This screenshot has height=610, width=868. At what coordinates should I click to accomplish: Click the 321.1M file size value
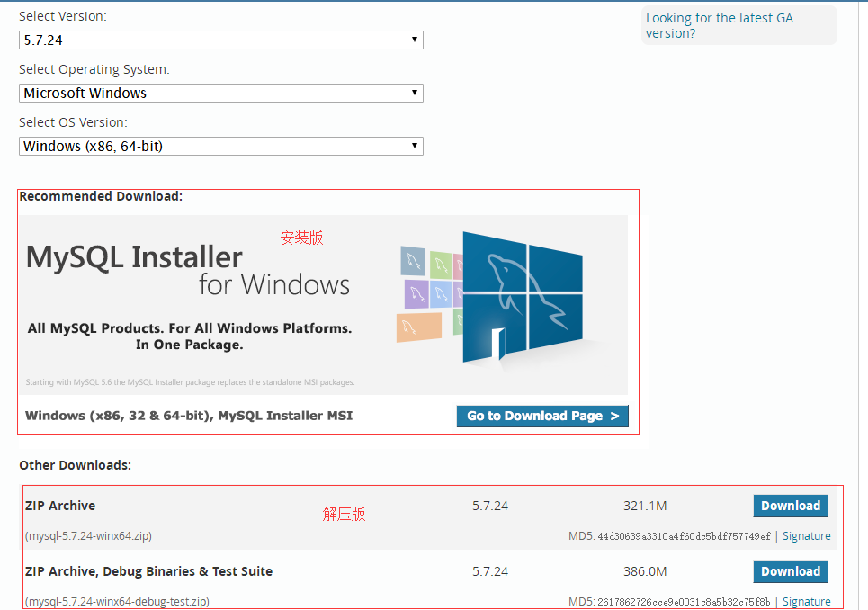click(x=645, y=506)
